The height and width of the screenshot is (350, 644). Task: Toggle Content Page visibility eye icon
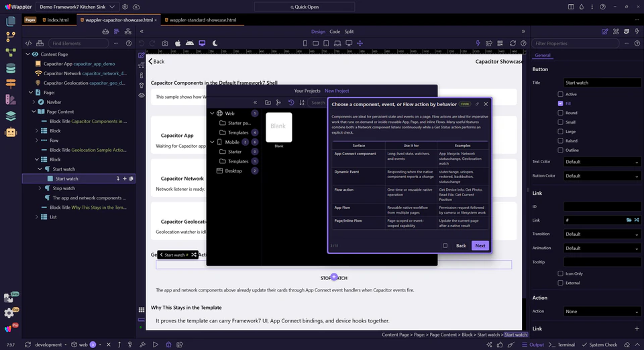(35, 54)
